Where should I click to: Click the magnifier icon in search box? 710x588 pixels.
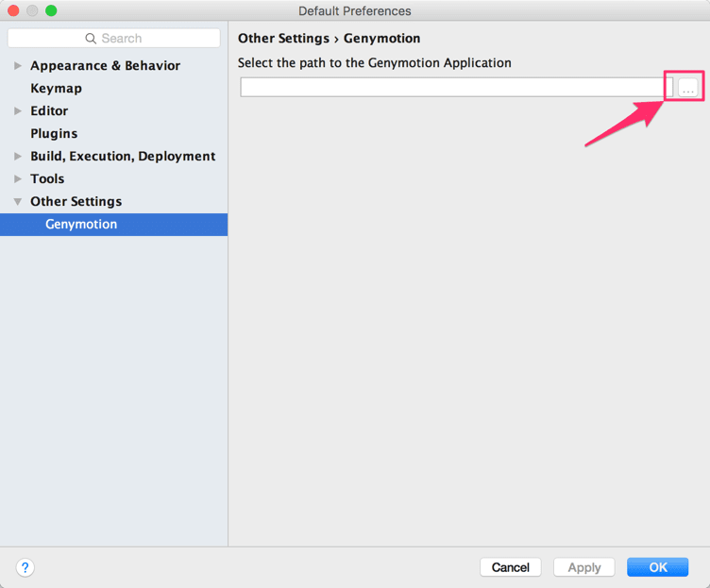click(91, 39)
